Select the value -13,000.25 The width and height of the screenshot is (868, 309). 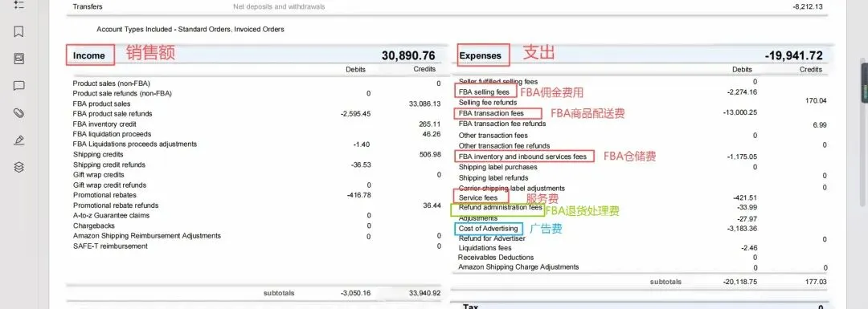[740, 112]
